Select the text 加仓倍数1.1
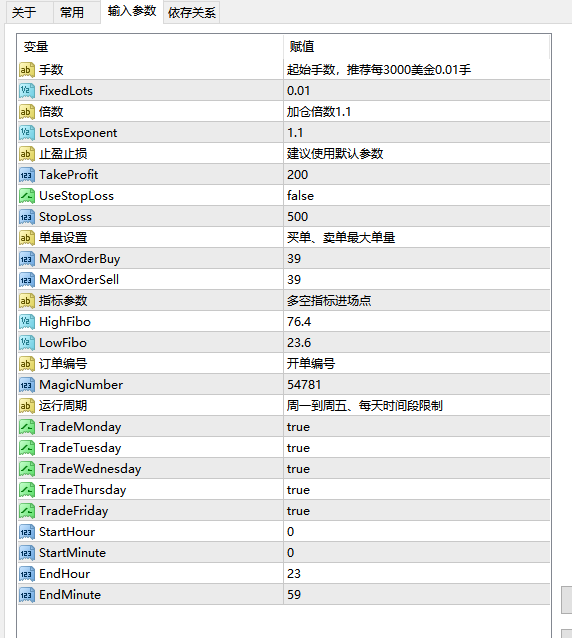This screenshot has width=572, height=638. 319,111
